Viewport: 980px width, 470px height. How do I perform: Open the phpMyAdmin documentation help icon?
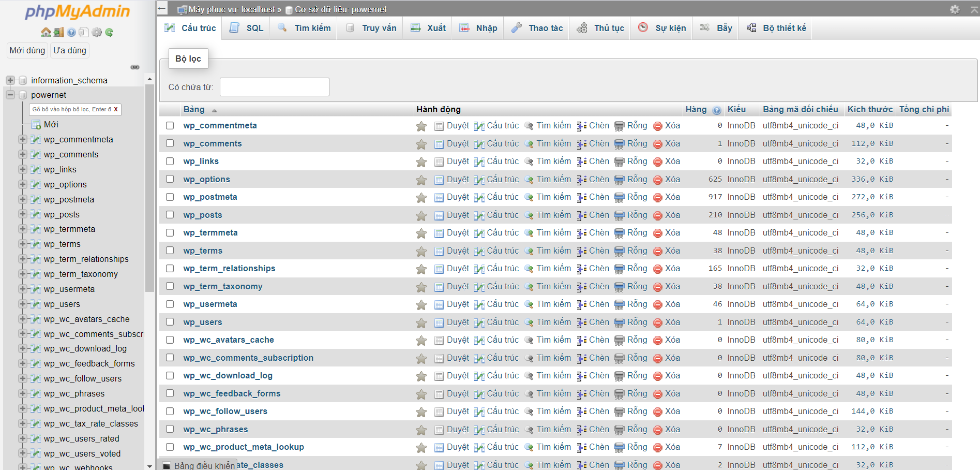tap(71, 32)
